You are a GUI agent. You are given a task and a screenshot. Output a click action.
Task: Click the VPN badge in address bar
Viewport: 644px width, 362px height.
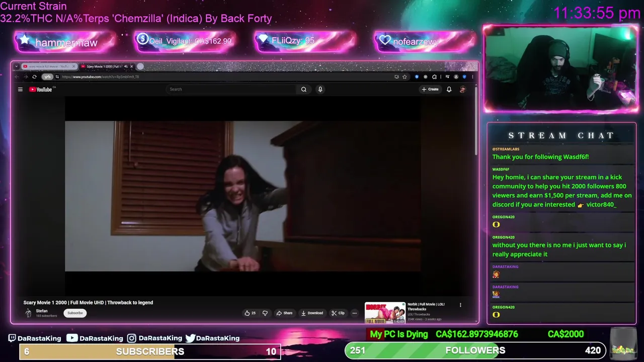(x=47, y=77)
